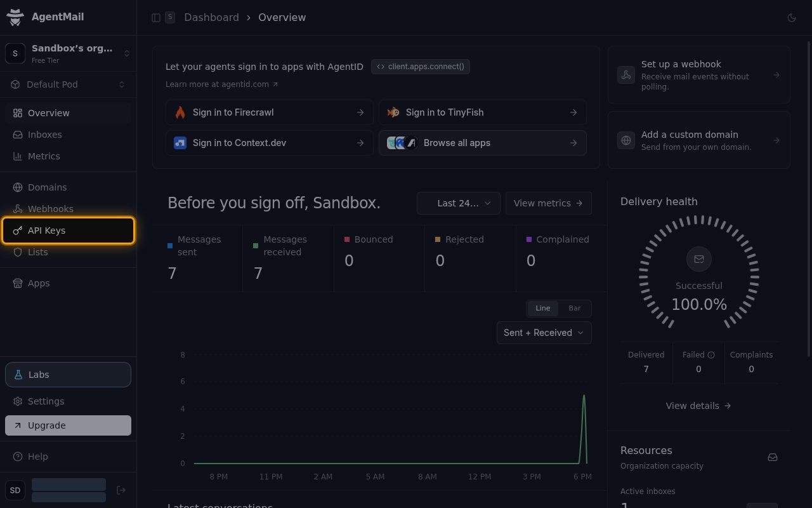This screenshot has width=812, height=508.
Task: Click Learn more at agentid.com link
Action: [222, 84]
